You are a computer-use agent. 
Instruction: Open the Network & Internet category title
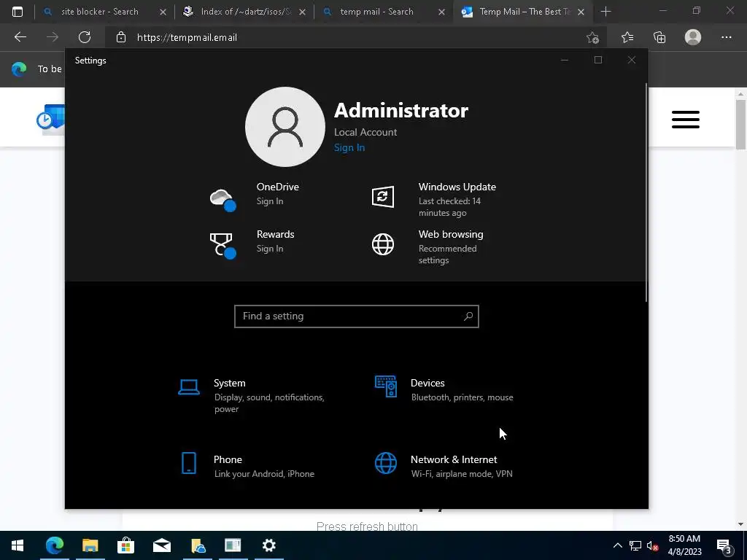[454, 459]
